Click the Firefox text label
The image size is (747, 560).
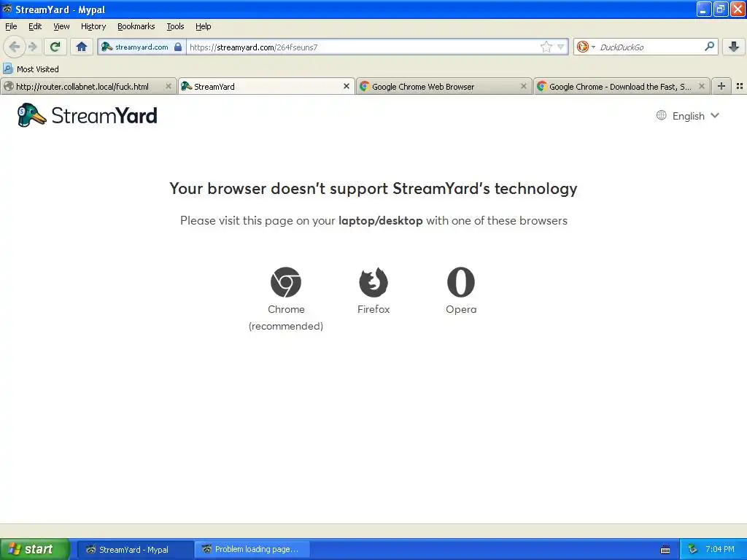coord(373,309)
